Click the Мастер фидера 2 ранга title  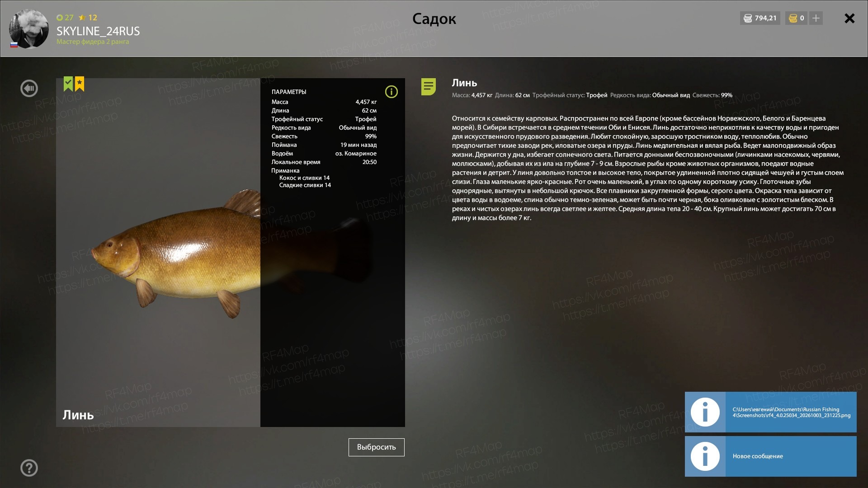(x=93, y=42)
